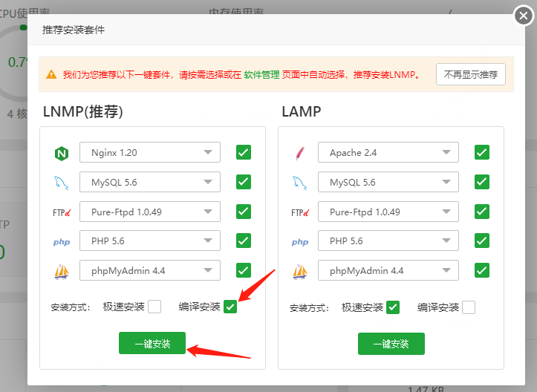
Task: Uncheck PHP 5.6 in LAMP
Action: [x=482, y=241]
